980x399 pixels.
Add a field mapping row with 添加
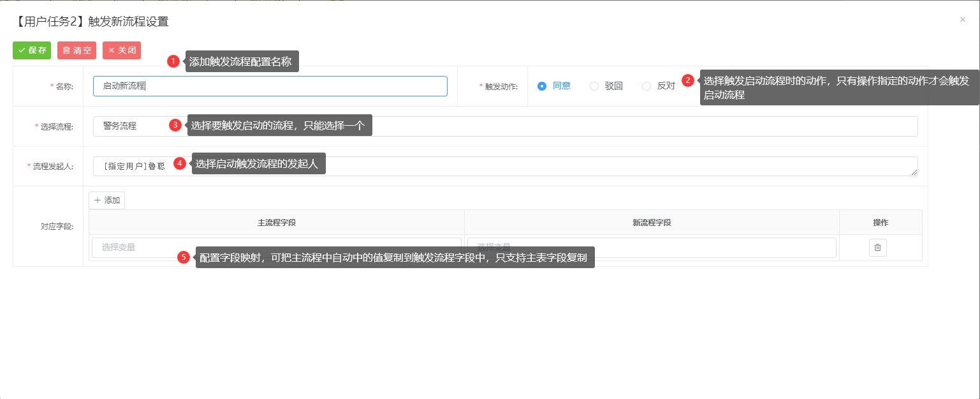click(106, 200)
